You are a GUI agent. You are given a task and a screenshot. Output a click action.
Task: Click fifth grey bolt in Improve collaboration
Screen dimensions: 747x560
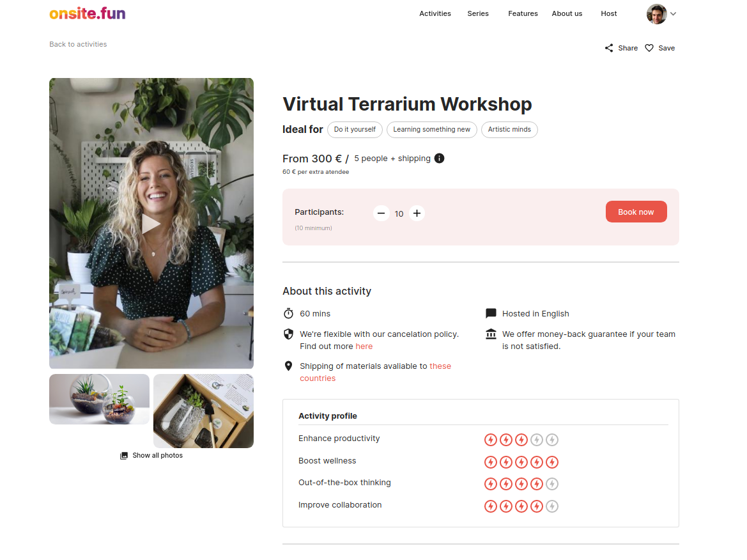tap(551, 506)
